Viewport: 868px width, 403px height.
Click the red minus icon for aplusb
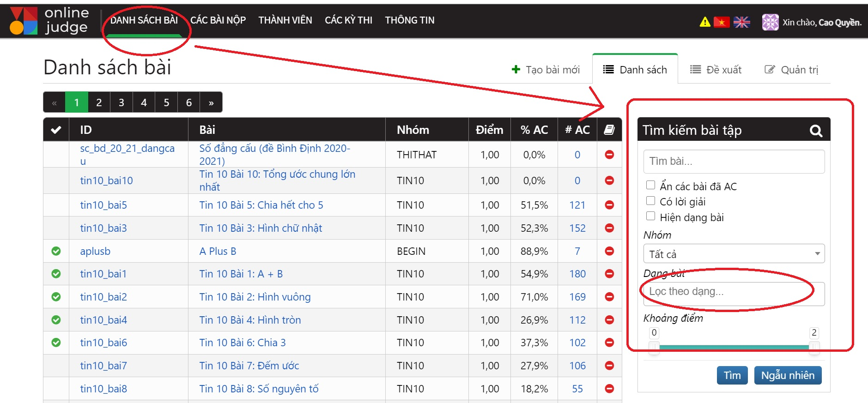(x=609, y=251)
